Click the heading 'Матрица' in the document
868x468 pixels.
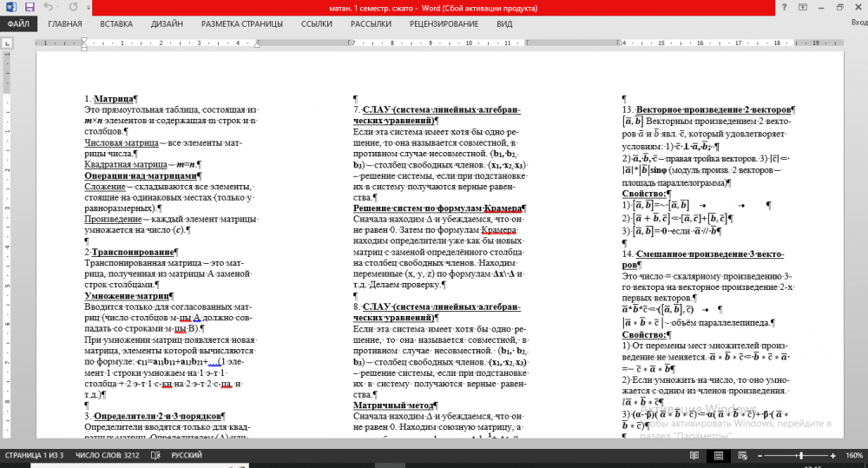click(114, 99)
